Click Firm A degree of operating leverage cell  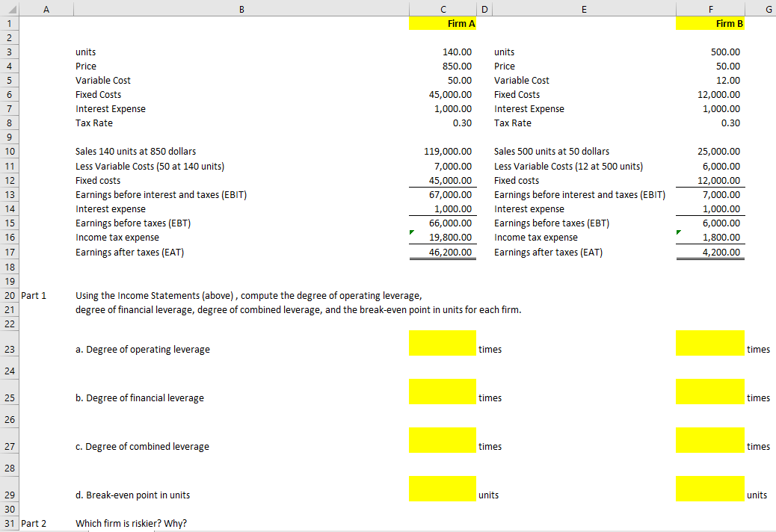pos(443,343)
